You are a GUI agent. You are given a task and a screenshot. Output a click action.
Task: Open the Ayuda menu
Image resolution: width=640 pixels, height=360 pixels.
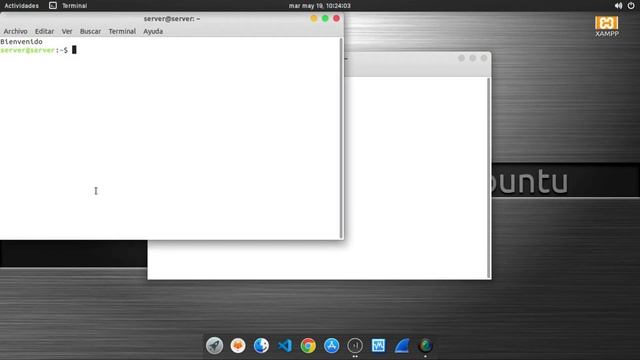(x=153, y=31)
